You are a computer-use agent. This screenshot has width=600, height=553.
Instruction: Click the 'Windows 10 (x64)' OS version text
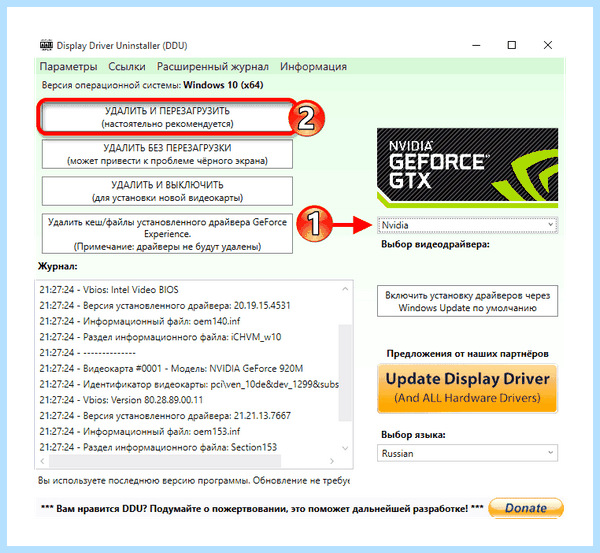tap(223, 85)
